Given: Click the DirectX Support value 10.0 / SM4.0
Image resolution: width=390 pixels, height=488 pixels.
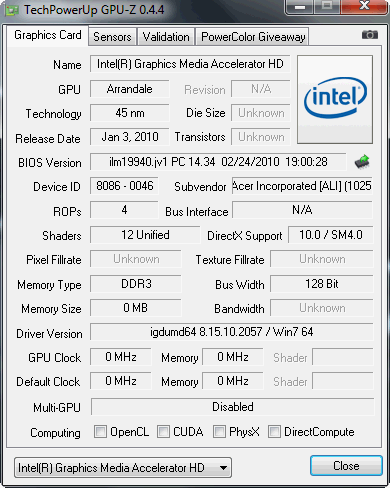Looking at the screenshot, I should point(331,235).
